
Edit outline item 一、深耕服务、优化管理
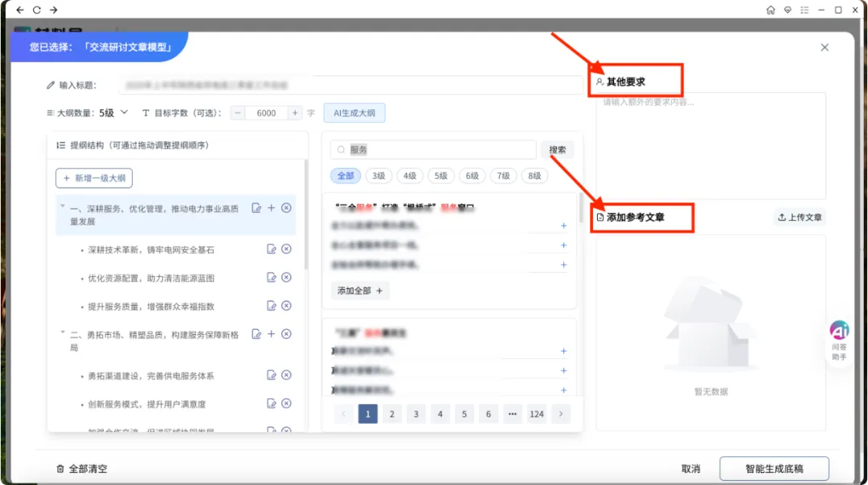click(x=256, y=208)
